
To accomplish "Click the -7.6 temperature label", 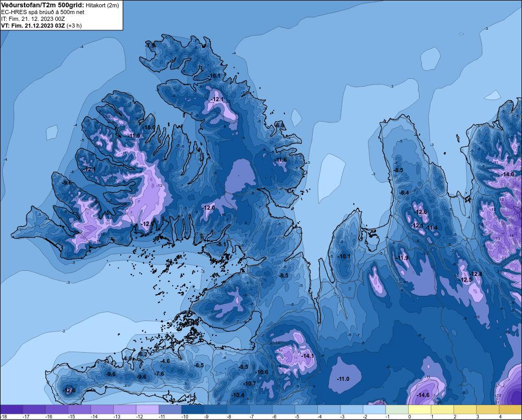I will [x=159, y=374].
